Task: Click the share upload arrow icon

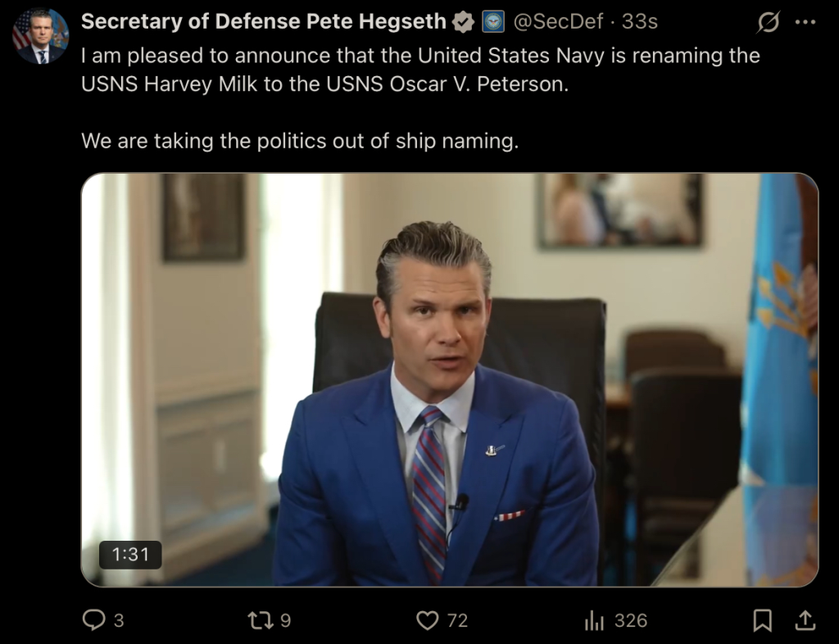Action: click(805, 620)
